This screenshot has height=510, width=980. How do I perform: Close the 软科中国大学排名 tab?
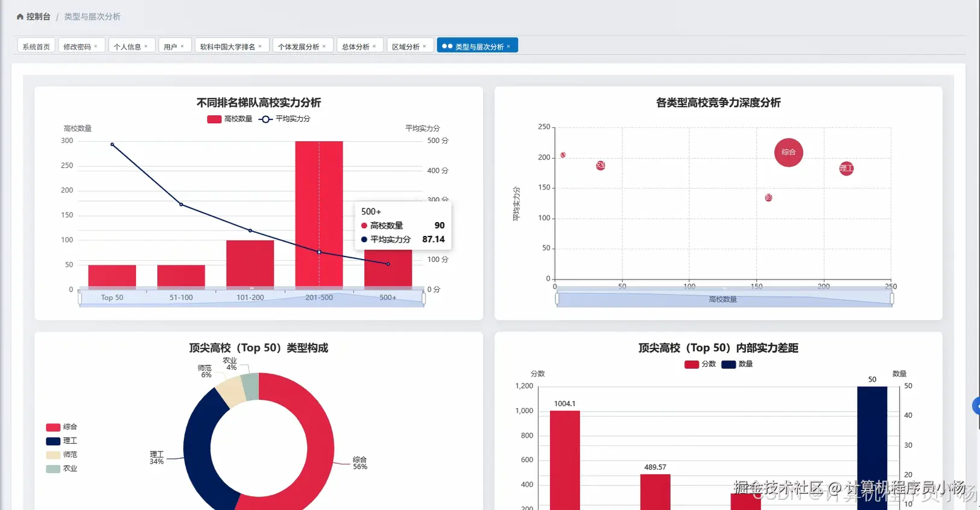(260, 46)
